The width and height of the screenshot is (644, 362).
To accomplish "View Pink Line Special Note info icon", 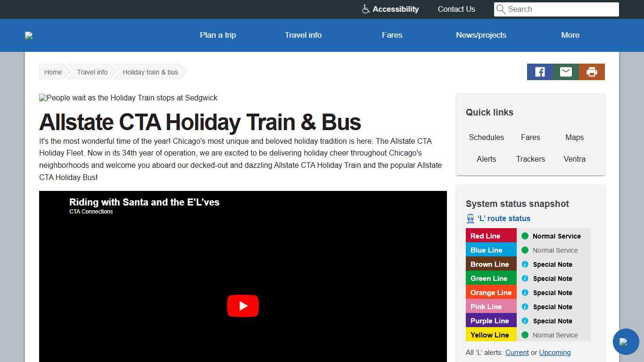I will click(x=525, y=307).
